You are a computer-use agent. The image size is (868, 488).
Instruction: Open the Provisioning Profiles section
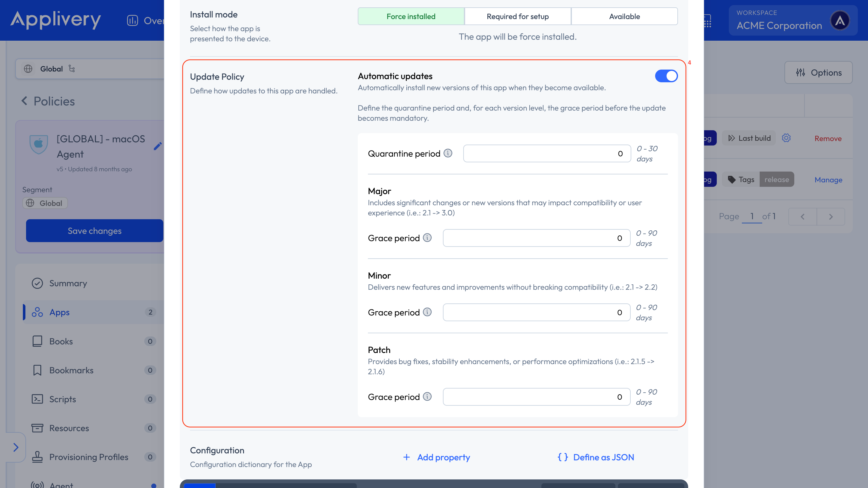coord(93,457)
